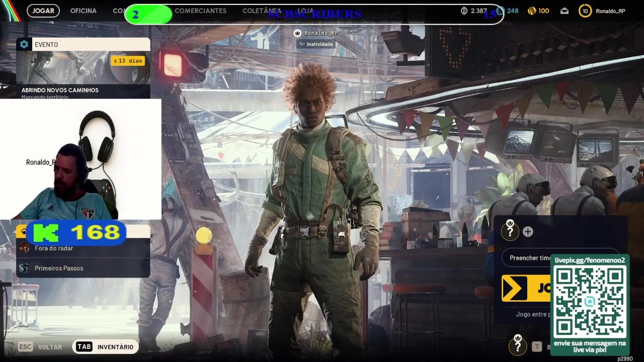This screenshot has width=644, height=362.
Task: Open the Ronaldo_RP profile name in top bar
Action: click(610, 11)
